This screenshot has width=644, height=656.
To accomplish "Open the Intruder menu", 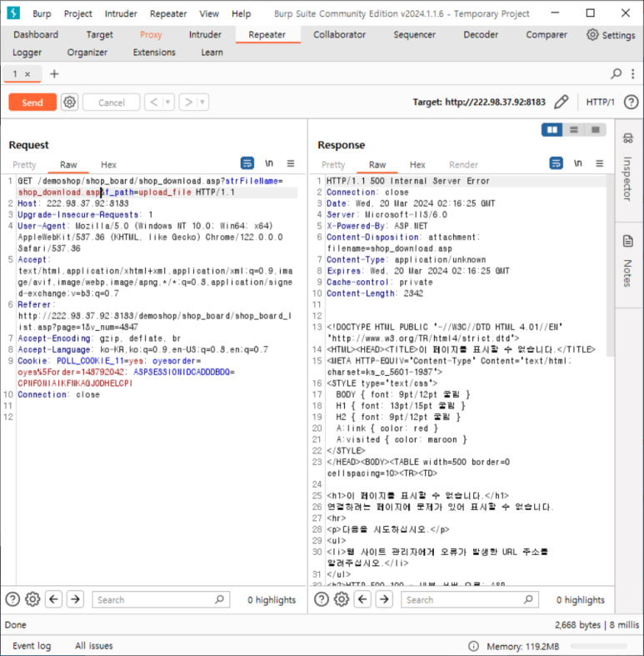I will pyautogui.click(x=121, y=13).
